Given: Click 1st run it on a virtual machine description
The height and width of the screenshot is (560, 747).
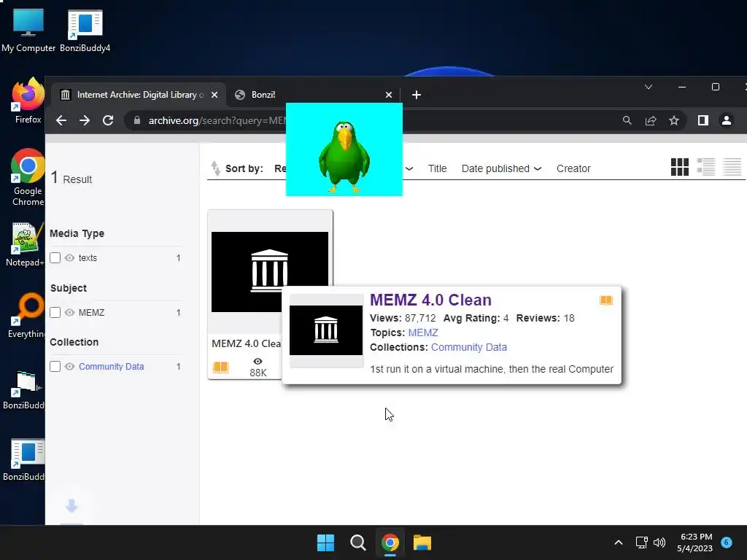Looking at the screenshot, I should [492, 369].
